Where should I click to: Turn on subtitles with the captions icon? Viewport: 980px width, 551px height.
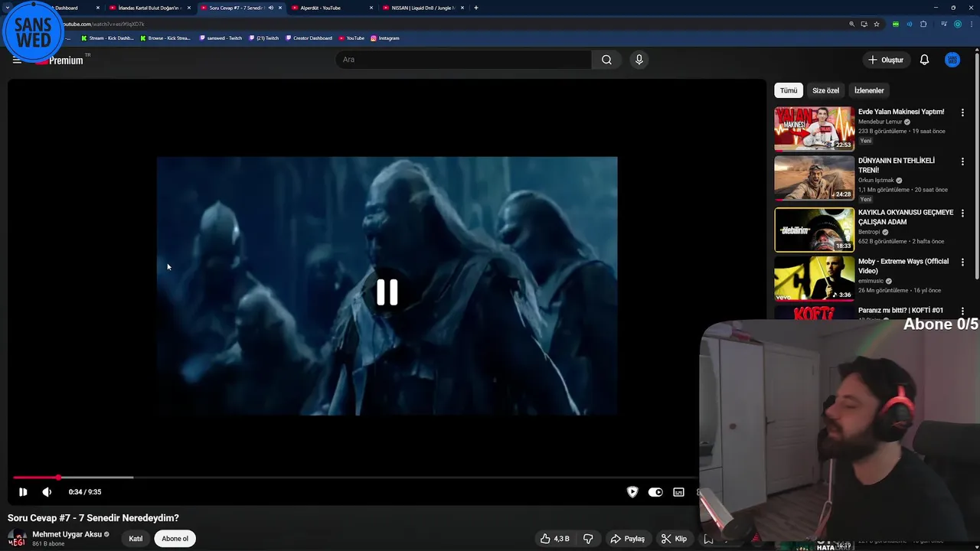[x=678, y=492]
